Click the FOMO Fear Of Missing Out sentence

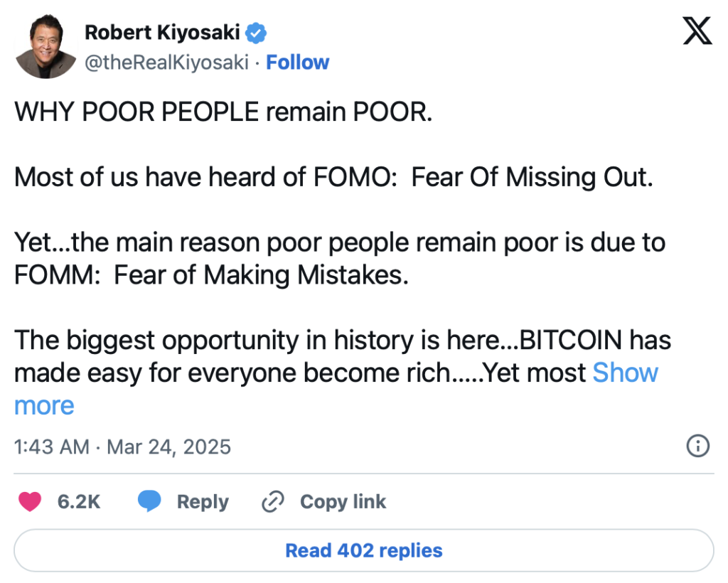coord(333,176)
